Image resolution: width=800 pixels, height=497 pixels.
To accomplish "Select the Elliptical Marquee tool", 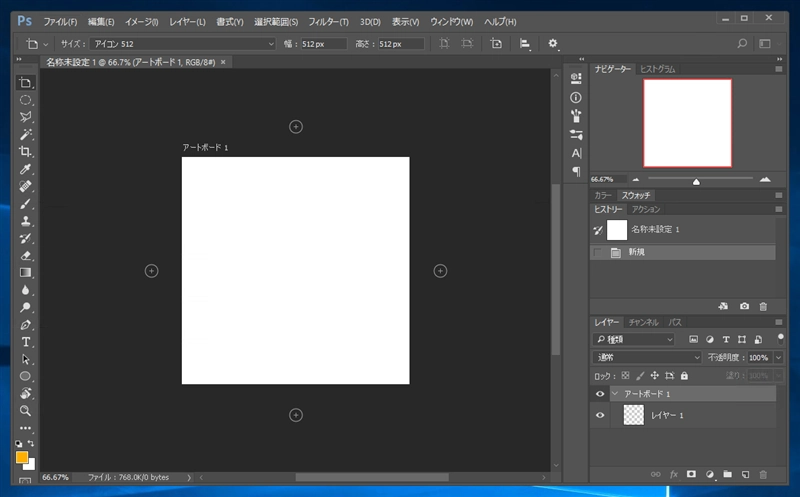I will 26,100.
